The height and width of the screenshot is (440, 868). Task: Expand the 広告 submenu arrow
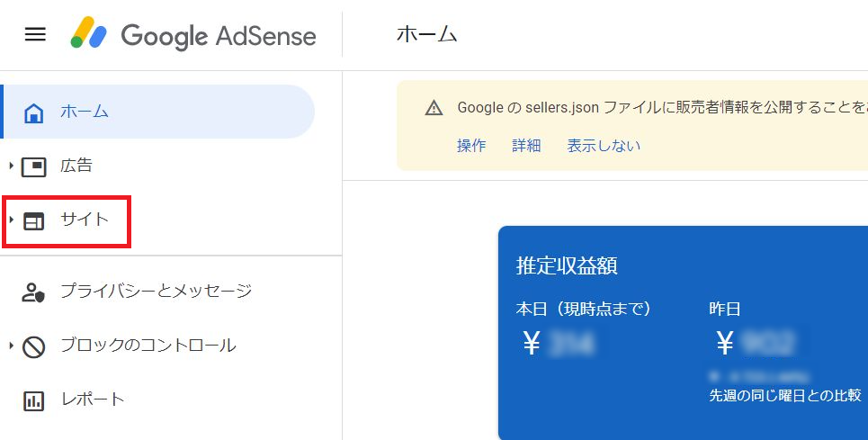tap(11, 166)
